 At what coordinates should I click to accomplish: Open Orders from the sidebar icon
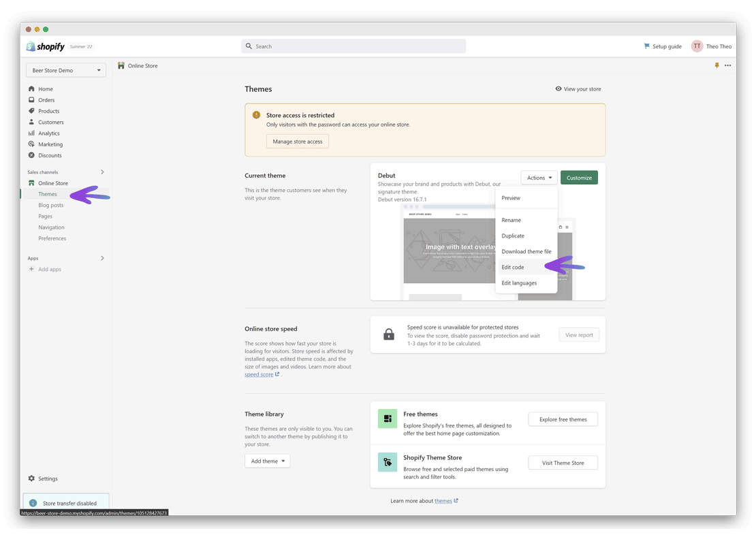[31, 99]
